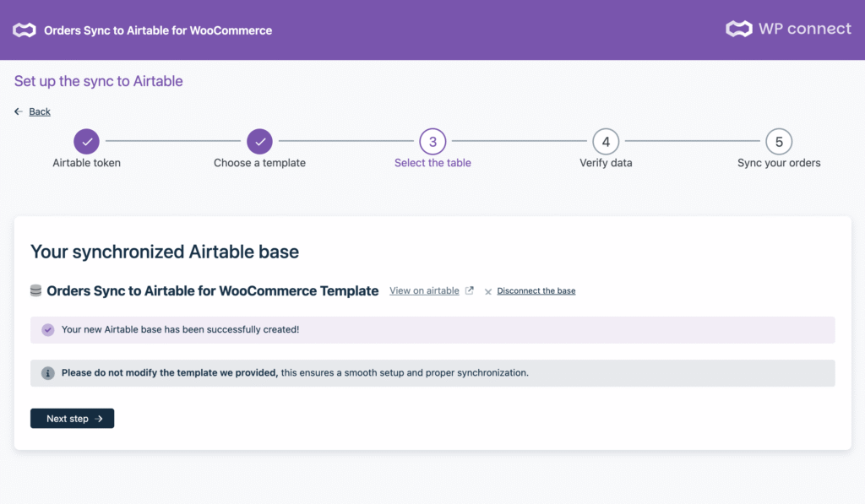Go to the Next step

pyautogui.click(x=72, y=419)
